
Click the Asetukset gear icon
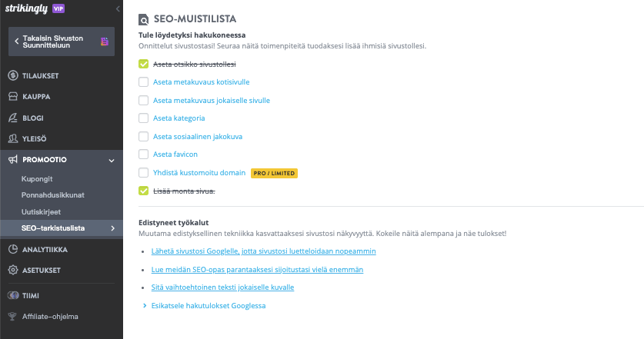tap(13, 270)
